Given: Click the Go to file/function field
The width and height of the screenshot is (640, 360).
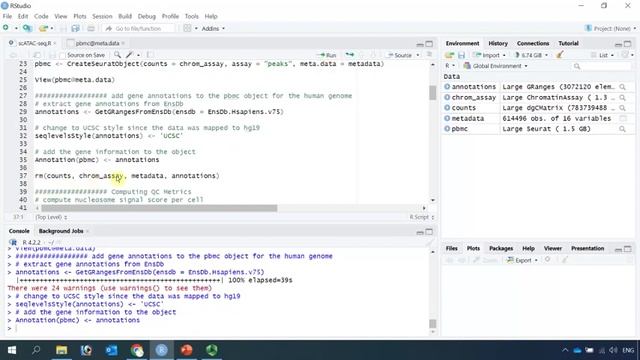Looking at the screenshot, I should pyautogui.click(x=139, y=29).
